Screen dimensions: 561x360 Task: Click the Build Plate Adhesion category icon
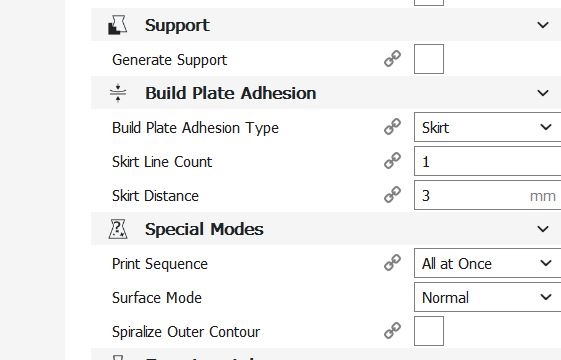[118, 93]
